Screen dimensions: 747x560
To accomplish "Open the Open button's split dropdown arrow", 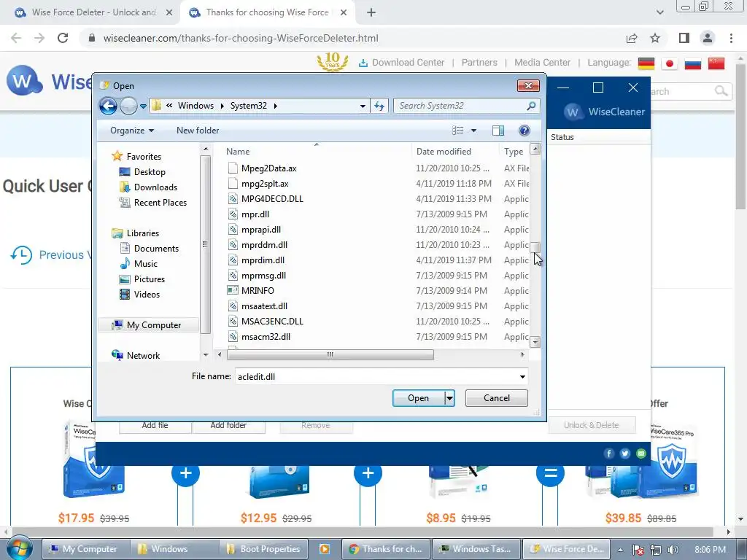I will 449,398.
